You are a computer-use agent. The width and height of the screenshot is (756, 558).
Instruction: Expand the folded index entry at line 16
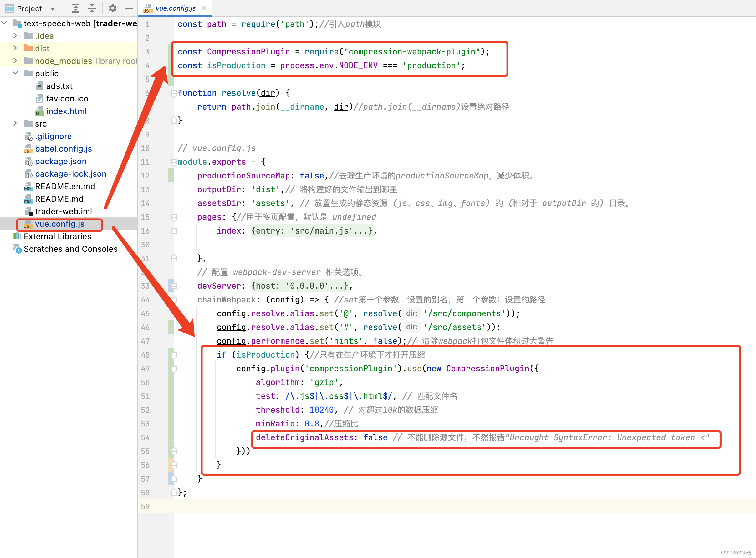pos(174,231)
